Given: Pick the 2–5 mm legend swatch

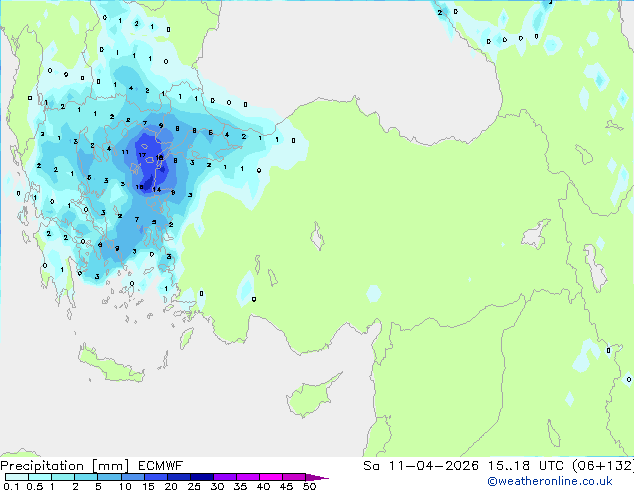Looking at the screenshot, I should click(86, 477).
